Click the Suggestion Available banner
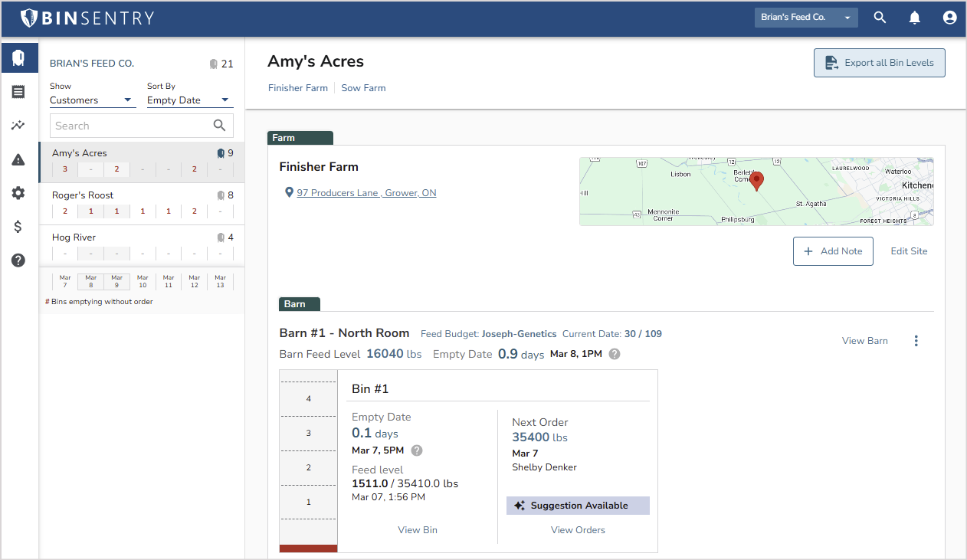The image size is (967, 560). click(x=578, y=506)
